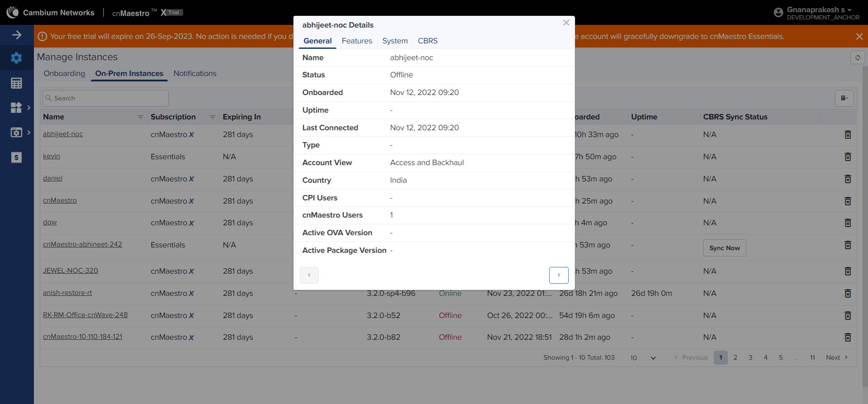Select the General tab in dialog

[317, 41]
